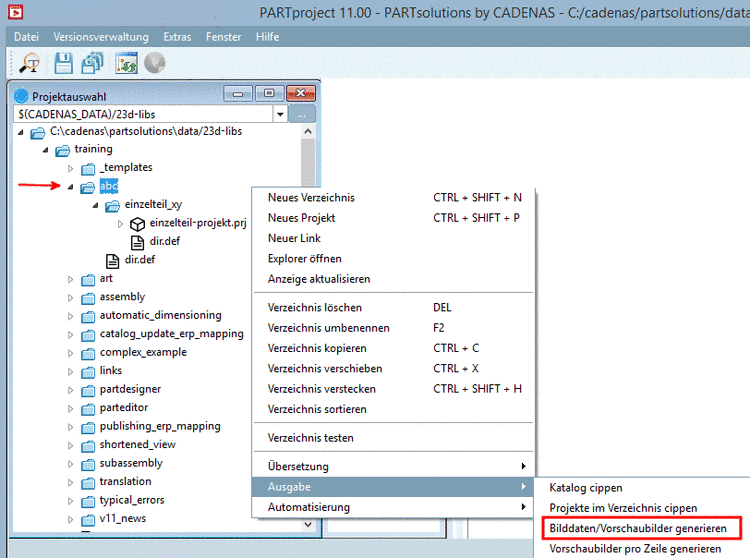Click the tree scrollbar up arrow
This screenshot has width=750, height=558.
(x=308, y=131)
